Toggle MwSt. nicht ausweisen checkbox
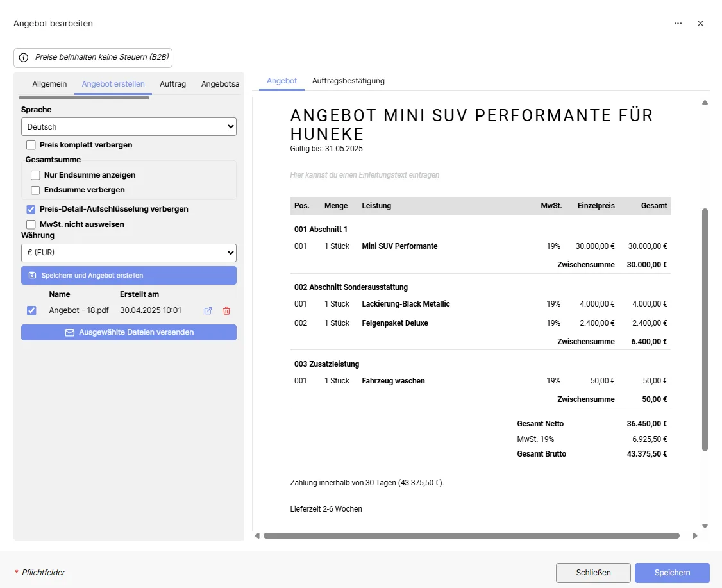The width and height of the screenshot is (722, 588). pos(31,224)
